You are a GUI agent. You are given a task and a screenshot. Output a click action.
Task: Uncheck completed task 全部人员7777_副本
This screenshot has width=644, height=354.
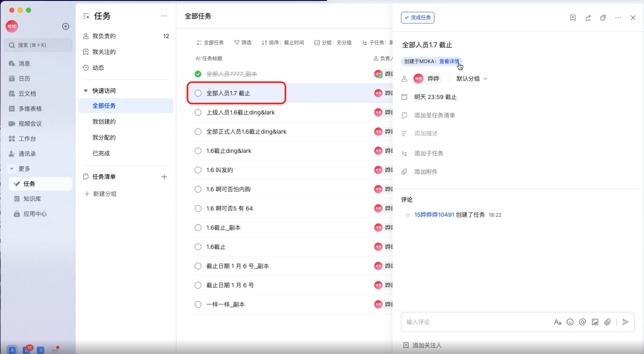pyautogui.click(x=198, y=74)
